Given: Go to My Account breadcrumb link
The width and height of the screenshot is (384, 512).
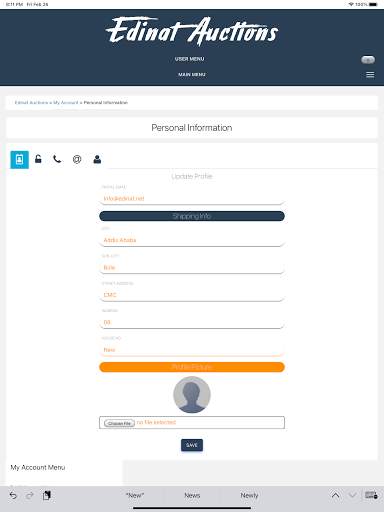Looking at the screenshot, I should click(66, 103).
